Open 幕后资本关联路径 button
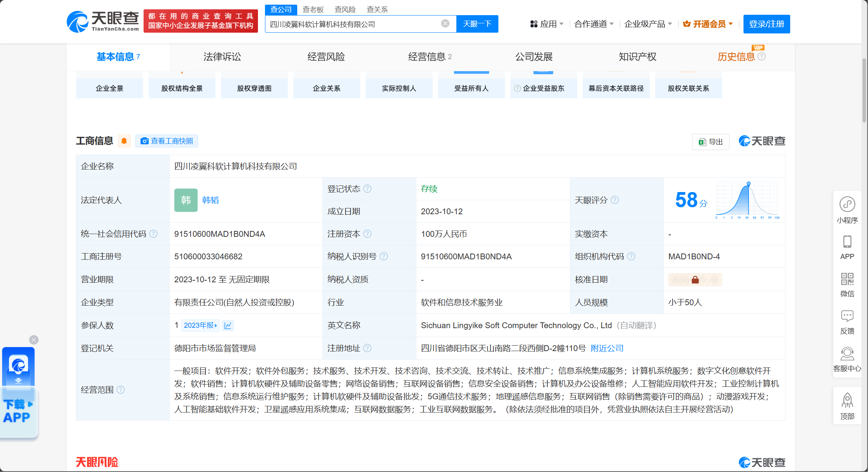 [616, 88]
